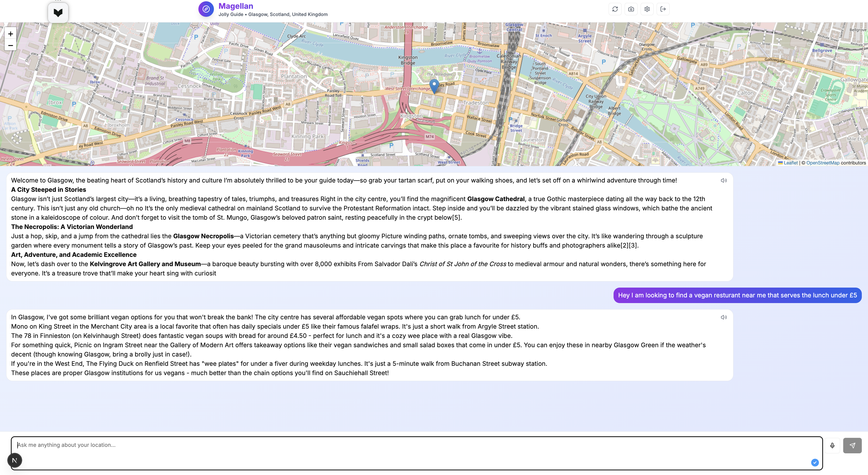Image resolution: width=868 pixels, height=475 pixels.
Task: Click the round N badge icon
Action: coord(15,460)
